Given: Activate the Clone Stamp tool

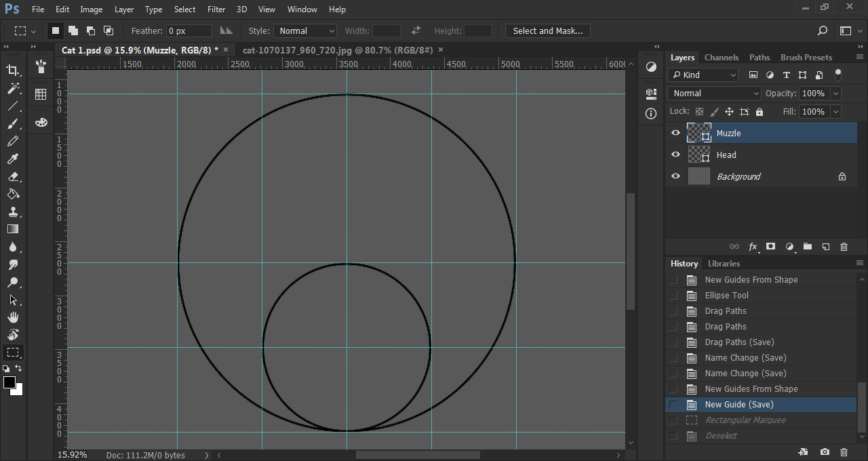Looking at the screenshot, I should [13, 212].
